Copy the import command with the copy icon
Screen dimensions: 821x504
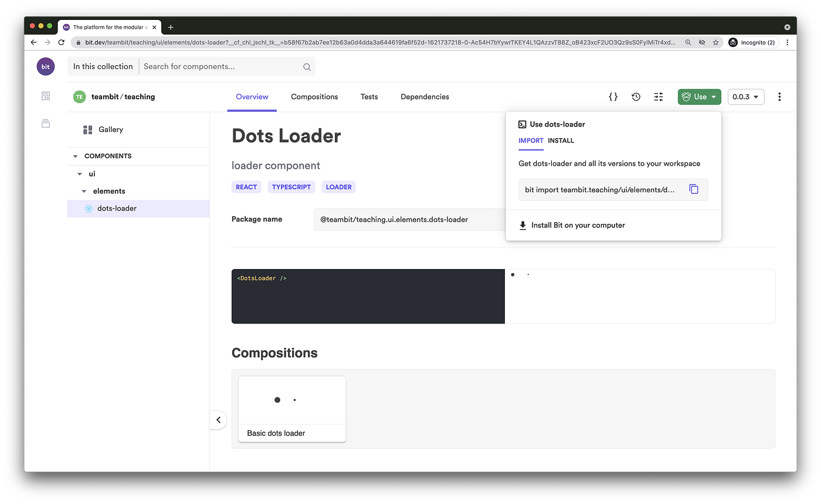pyautogui.click(x=694, y=189)
